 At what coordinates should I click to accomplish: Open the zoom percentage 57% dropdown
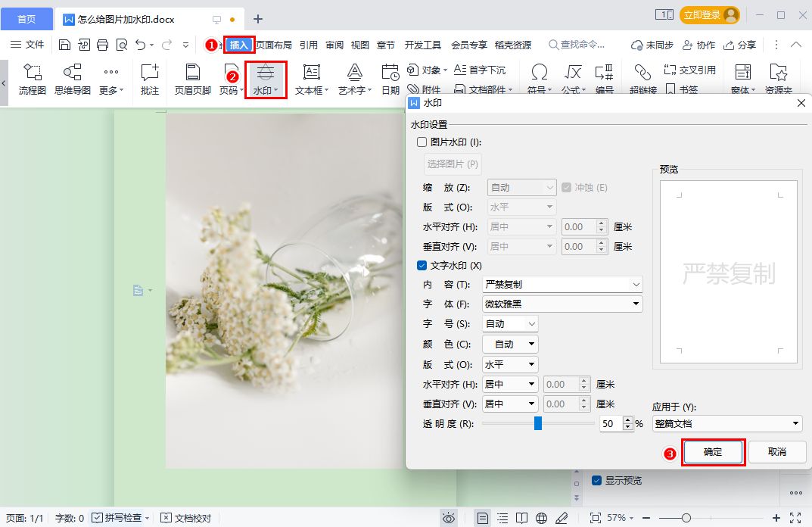click(620, 518)
